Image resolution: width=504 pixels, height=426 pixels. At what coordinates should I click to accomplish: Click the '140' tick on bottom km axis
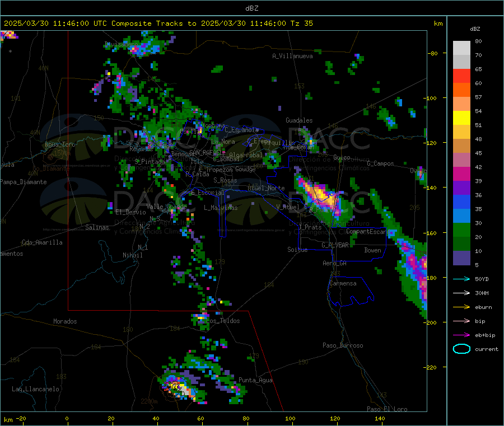pos(380,418)
